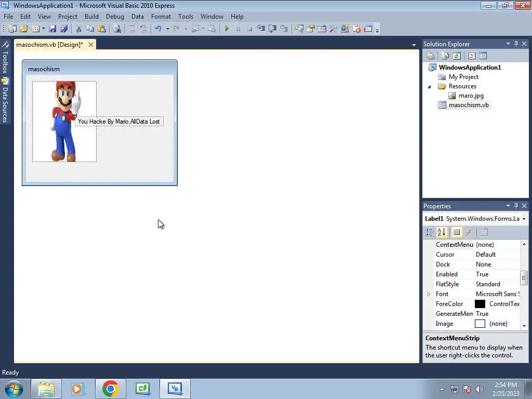Open the Undo history dropdown arrow
This screenshot has height=399, width=532.
tap(168, 29)
